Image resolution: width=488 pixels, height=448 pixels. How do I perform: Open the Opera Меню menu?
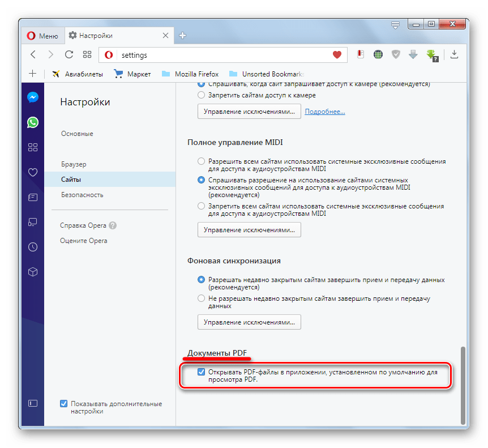[x=42, y=36]
